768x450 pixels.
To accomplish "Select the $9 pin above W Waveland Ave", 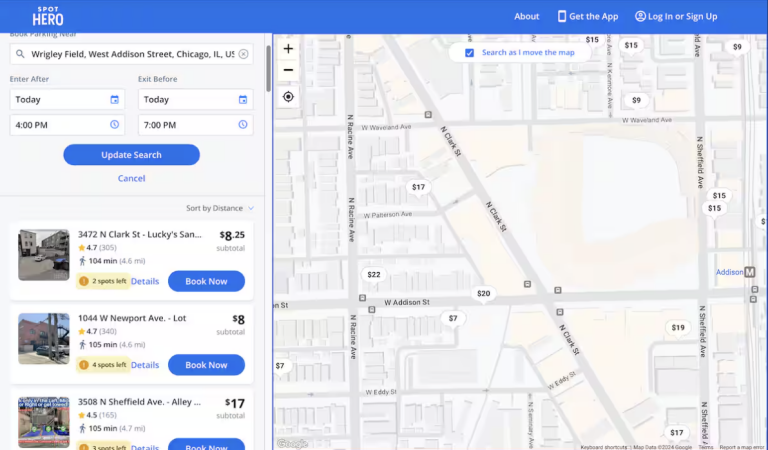I will click(636, 100).
